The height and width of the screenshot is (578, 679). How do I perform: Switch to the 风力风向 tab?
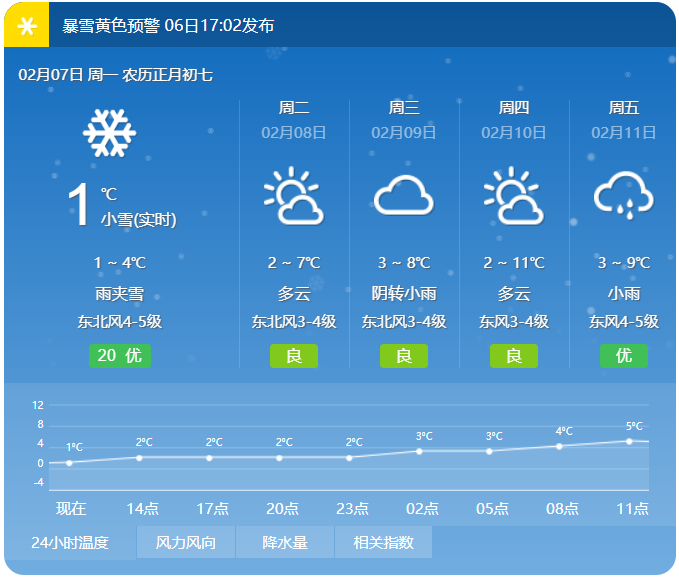coord(186,543)
